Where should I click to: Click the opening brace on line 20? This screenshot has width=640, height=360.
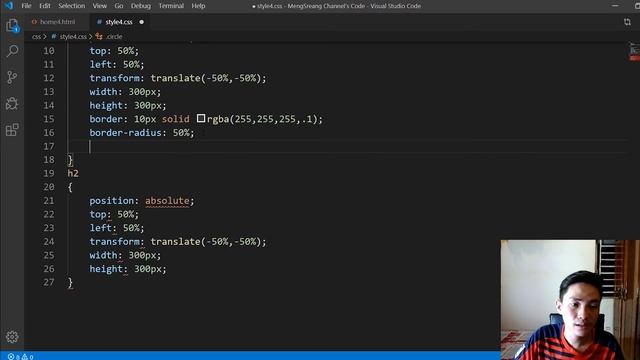pyautogui.click(x=70, y=187)
